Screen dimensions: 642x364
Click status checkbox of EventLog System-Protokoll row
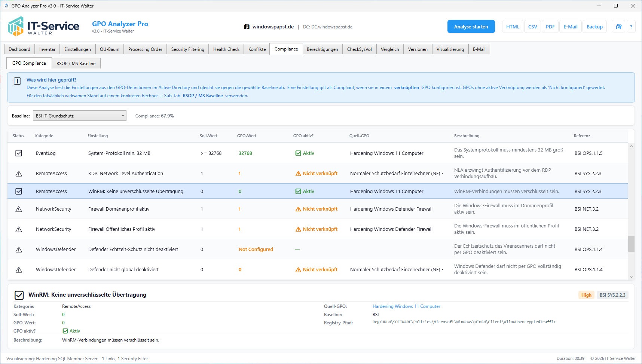pyautogui.click(x=19, y=153)
